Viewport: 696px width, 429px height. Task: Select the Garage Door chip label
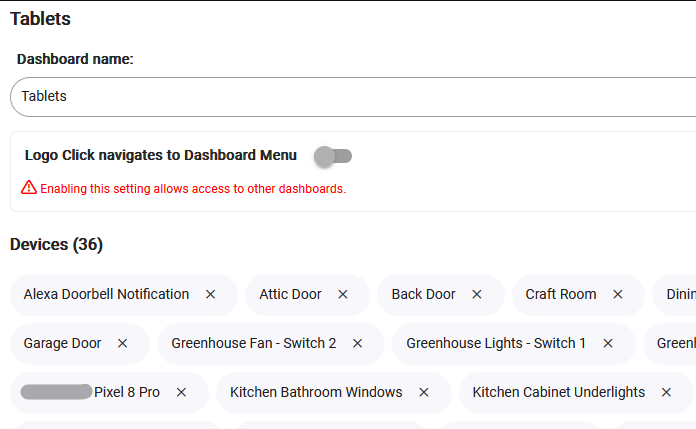point(62,344)
